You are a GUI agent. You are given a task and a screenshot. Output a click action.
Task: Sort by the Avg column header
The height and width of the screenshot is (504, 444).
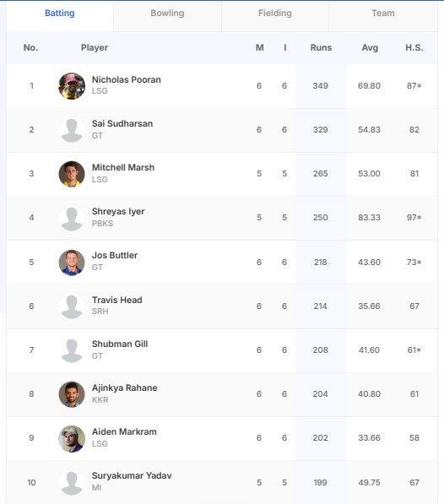(370, 47)
